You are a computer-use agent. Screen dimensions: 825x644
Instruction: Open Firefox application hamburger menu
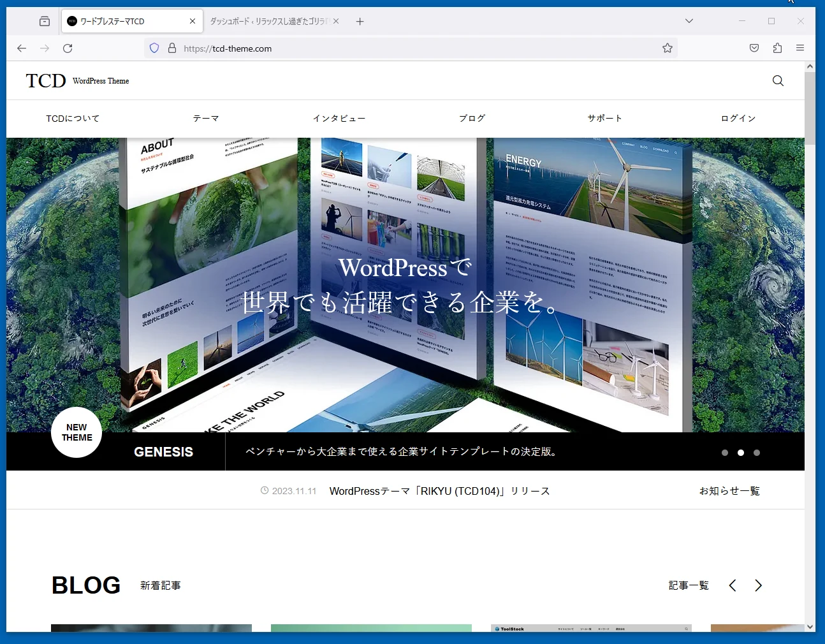[800, 48]
